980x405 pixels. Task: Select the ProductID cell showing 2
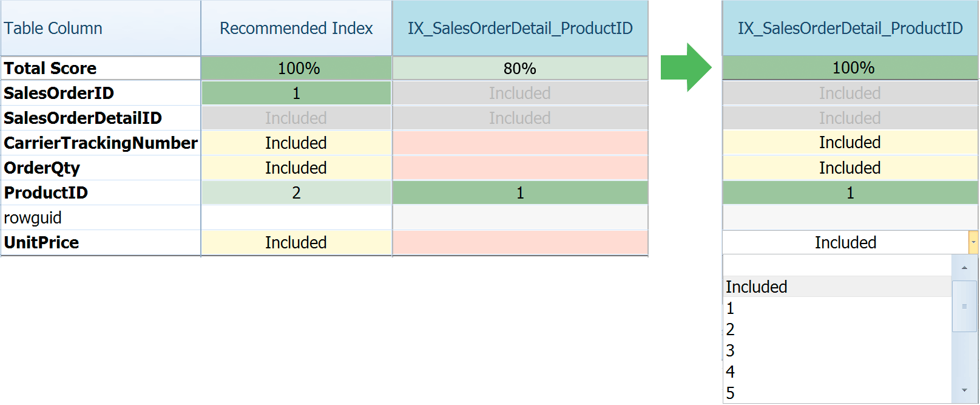point(296,193)
